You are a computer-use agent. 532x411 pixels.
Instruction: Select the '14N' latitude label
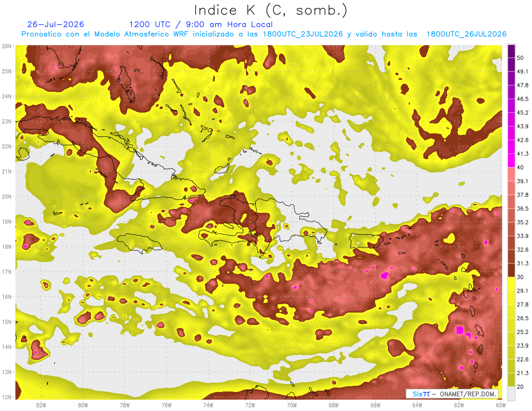(6, 347)
